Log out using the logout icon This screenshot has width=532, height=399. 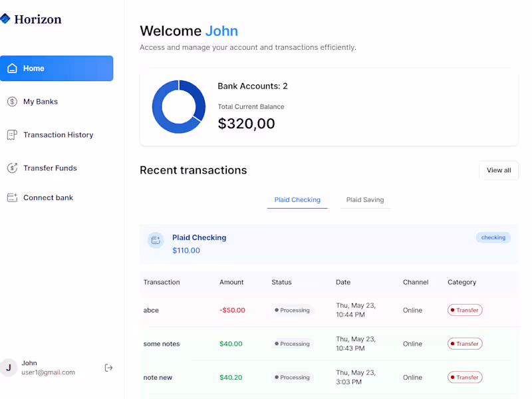click(x=108, y=367)
